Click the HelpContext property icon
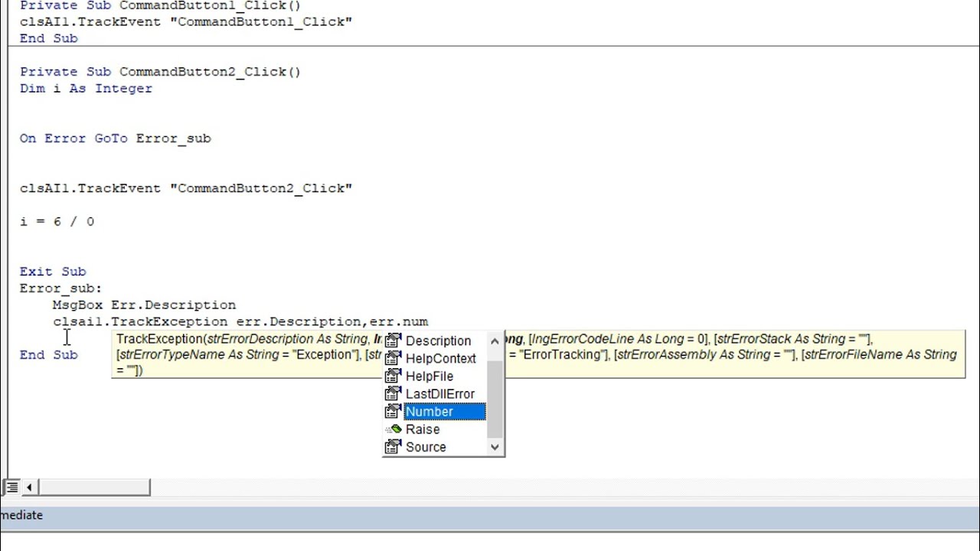Screen dimensions: 980x551 pyautogui.click(x=393, y=358)
